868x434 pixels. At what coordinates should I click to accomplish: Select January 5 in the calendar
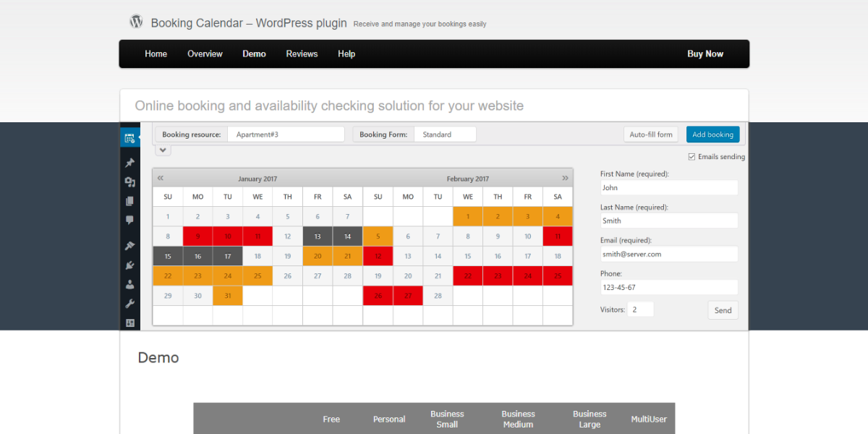(288, 216)
